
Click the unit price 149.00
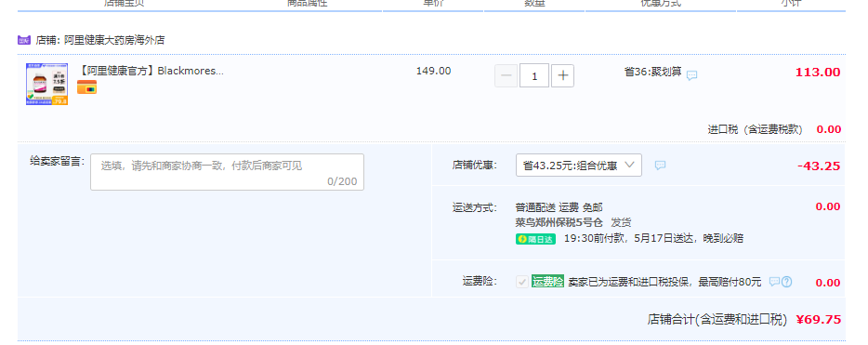click(x=433, y=71)
